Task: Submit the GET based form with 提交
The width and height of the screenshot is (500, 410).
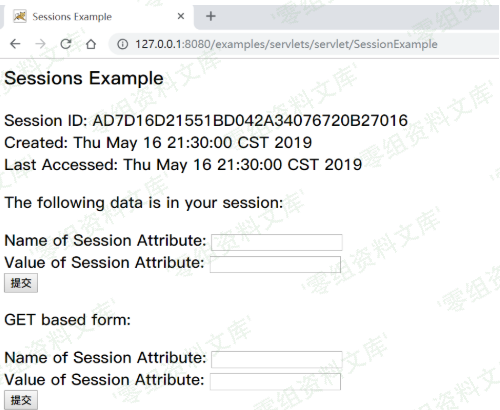Action: [x=21, y=400]
